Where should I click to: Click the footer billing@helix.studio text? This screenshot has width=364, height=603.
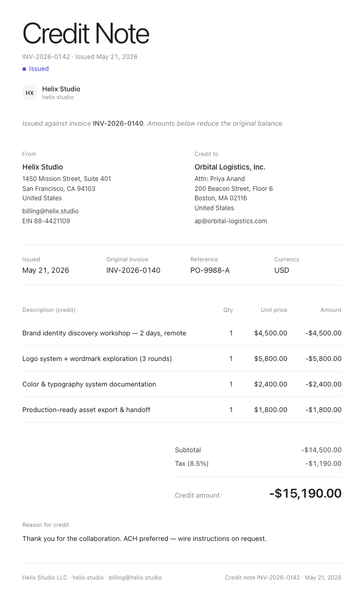[135, 577]
